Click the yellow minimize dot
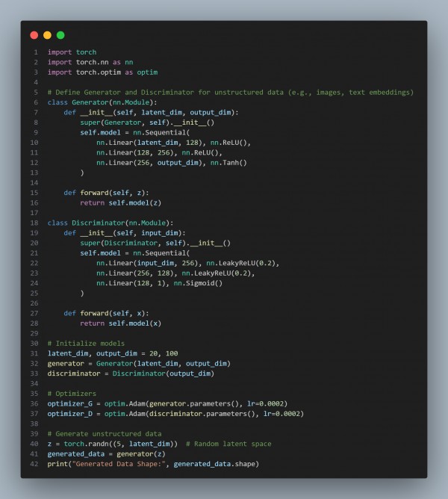This screenshot has width=448, height=499. pyautogui.click(x=47, y=35)
